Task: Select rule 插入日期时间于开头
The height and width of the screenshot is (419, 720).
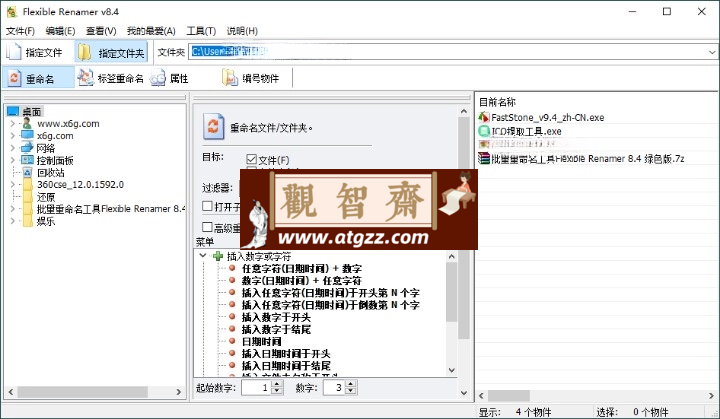Action: (x=286, y=354)
